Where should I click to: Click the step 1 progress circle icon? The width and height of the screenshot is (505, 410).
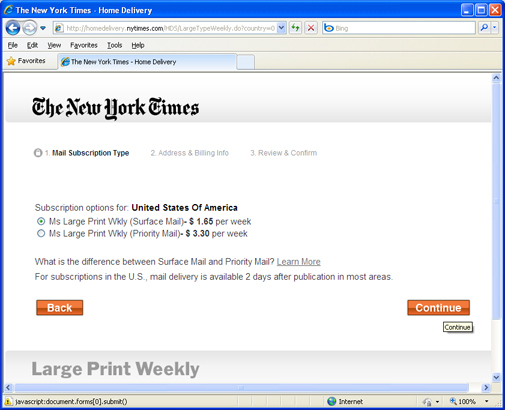click(x=38, y=153)
